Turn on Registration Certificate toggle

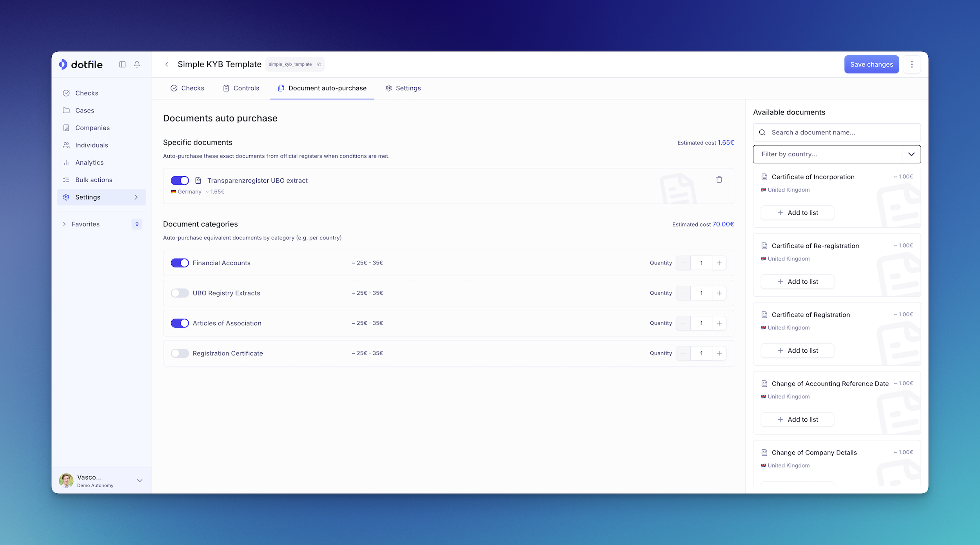pos(180,353)
